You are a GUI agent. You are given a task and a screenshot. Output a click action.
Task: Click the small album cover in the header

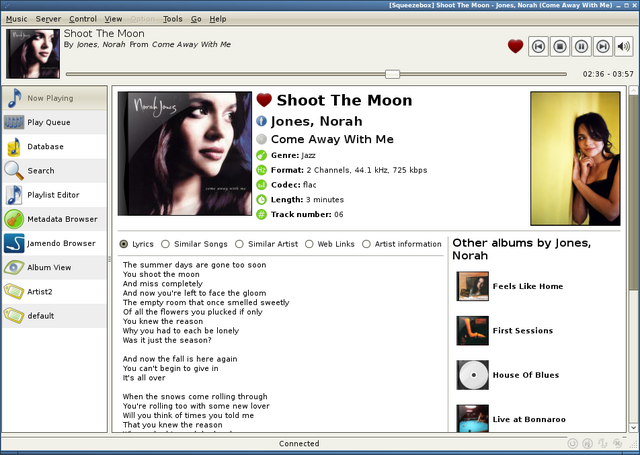pyautogui.click(x=33, y=53)
